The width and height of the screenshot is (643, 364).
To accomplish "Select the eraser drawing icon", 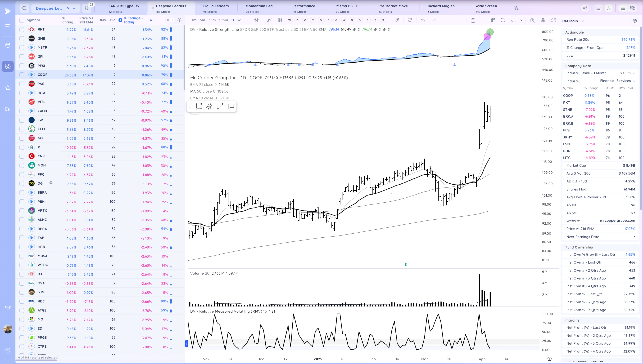I will pyautogui.click(x=397, y=20).
